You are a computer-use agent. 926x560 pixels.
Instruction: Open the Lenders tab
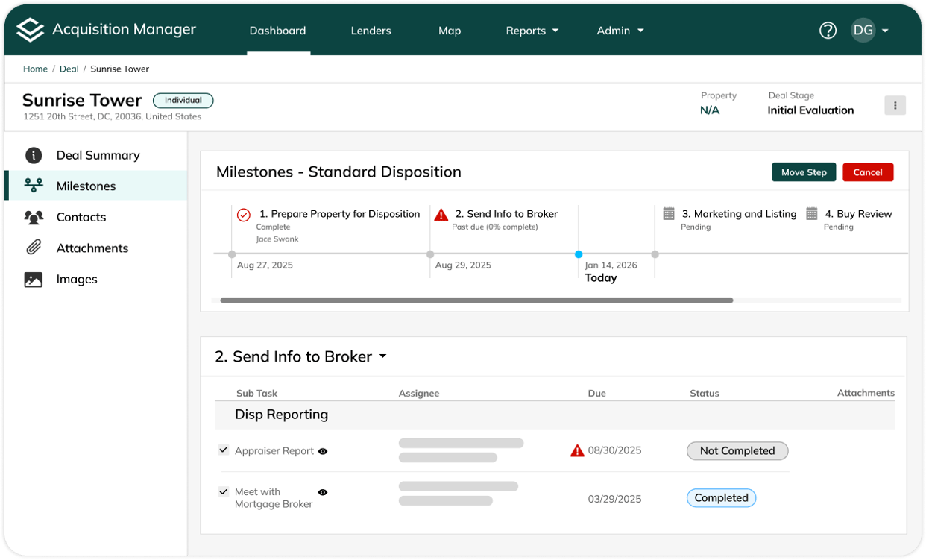(x=371, y=31)
